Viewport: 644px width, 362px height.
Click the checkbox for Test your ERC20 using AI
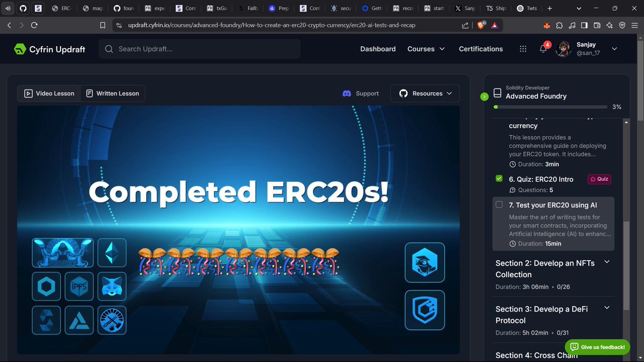tap(499, 204)
